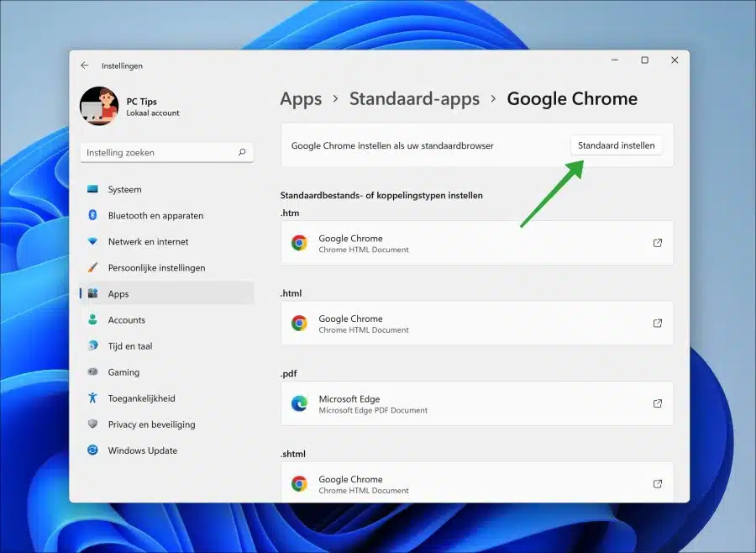Click the Bluetooth icon in sidebar

[92, 215]
